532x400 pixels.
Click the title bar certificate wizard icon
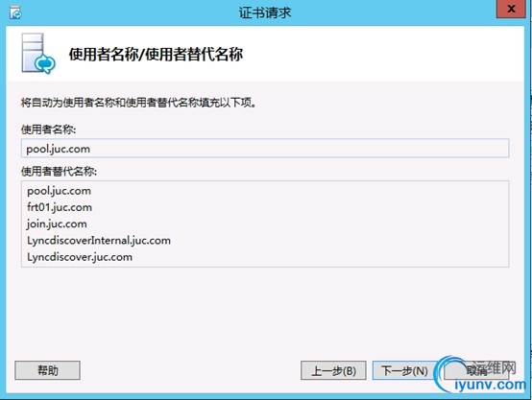[x=15, y=12]
